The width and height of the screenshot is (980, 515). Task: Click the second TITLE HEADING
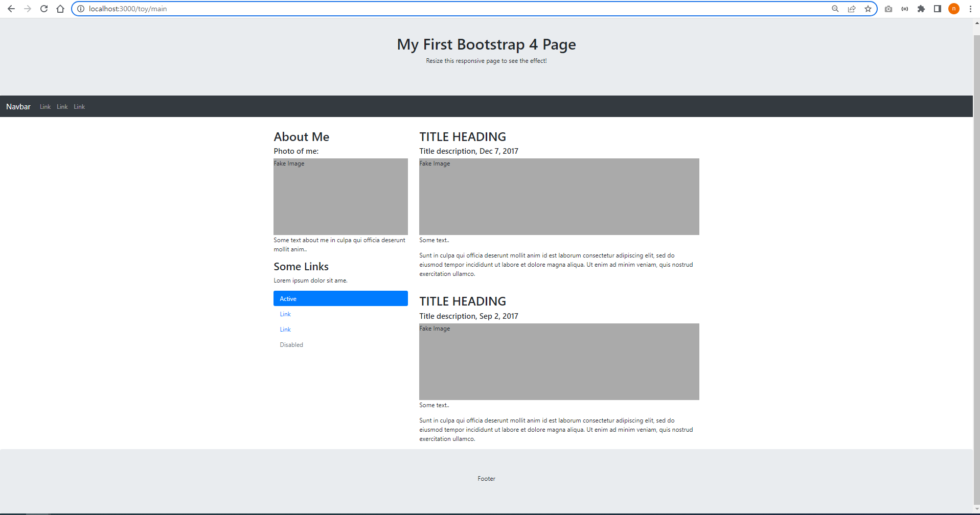pos(463,301)
